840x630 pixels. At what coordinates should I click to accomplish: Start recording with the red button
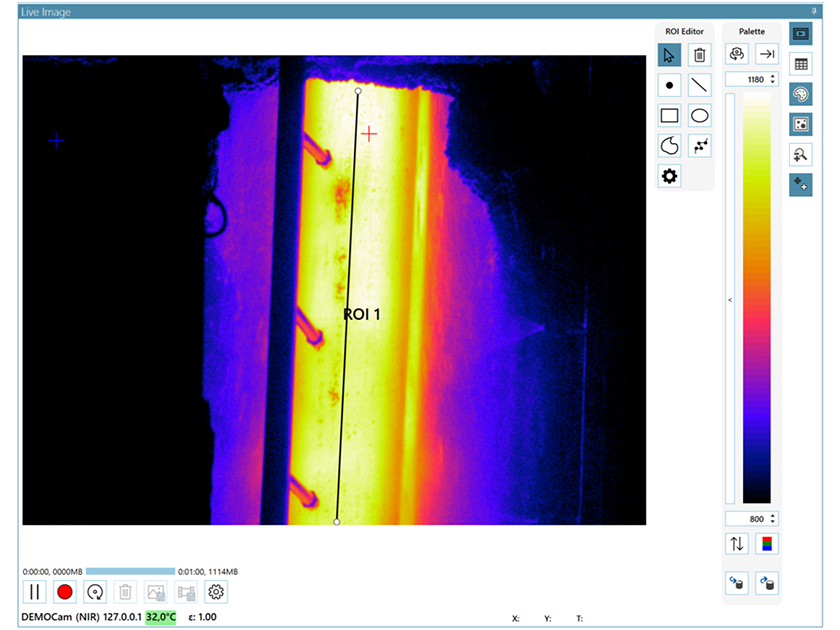click(65, 592)
